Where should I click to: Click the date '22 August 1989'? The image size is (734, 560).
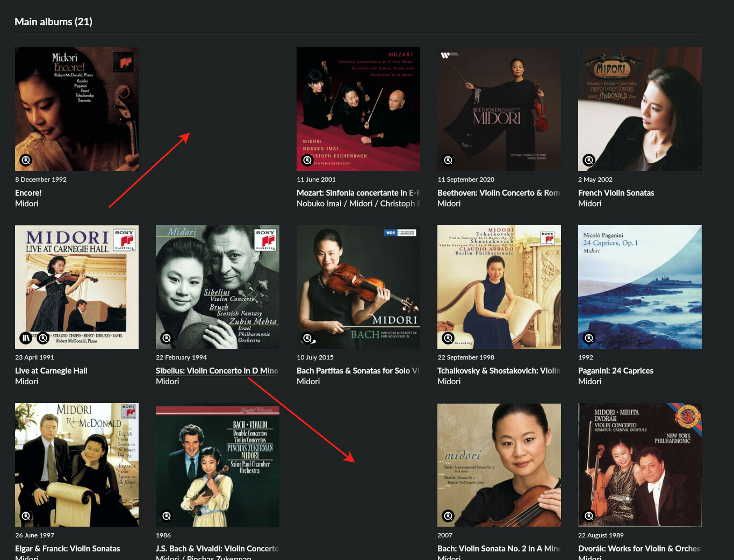pyautogui.click(x=601, y=535)
